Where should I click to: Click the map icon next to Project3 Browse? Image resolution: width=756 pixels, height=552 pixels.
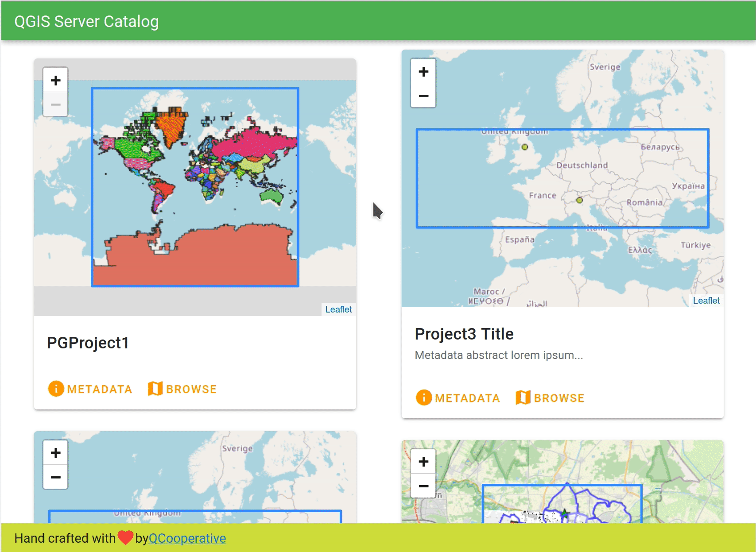(523, 398)
